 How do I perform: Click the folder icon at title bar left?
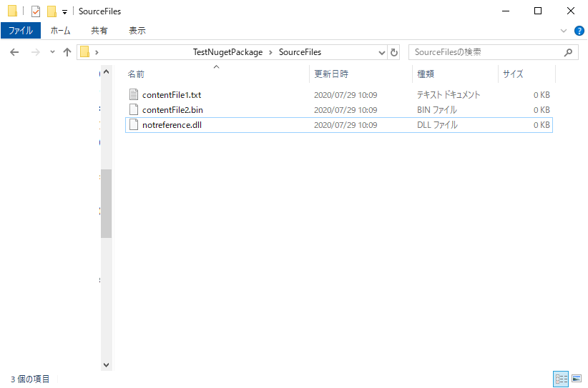click(12, 11)
